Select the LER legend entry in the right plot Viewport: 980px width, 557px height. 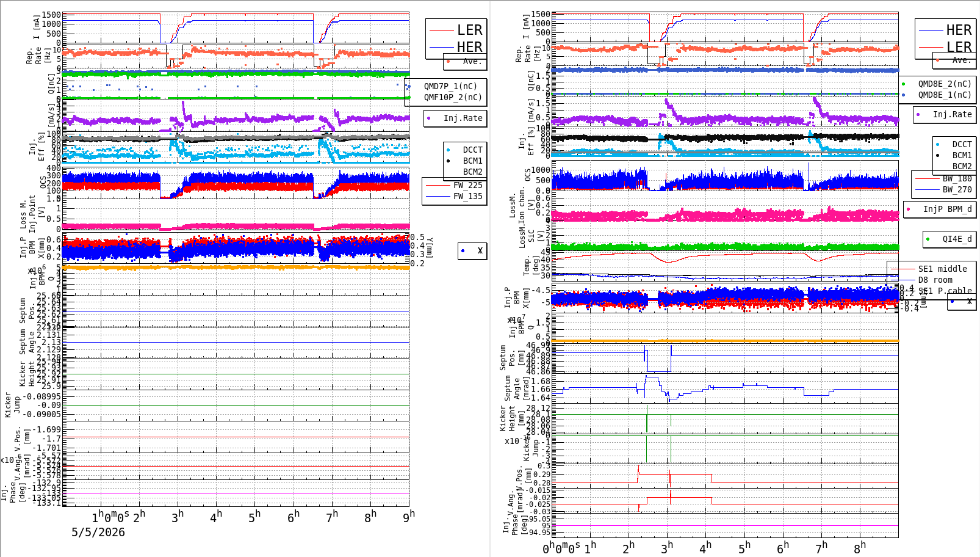959,47
